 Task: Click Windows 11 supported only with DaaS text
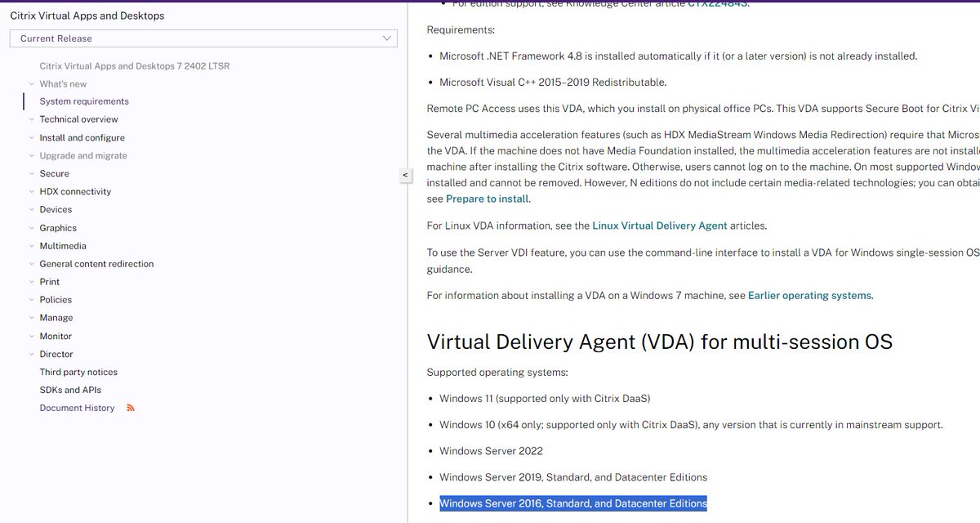pyautogui.click(x=545, y=399)
